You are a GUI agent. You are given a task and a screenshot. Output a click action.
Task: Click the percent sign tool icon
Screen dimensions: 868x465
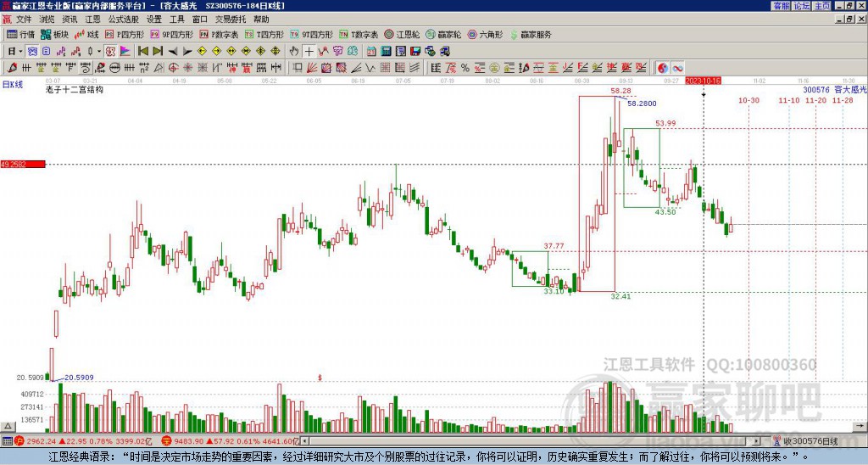click(x=465, y=68)
